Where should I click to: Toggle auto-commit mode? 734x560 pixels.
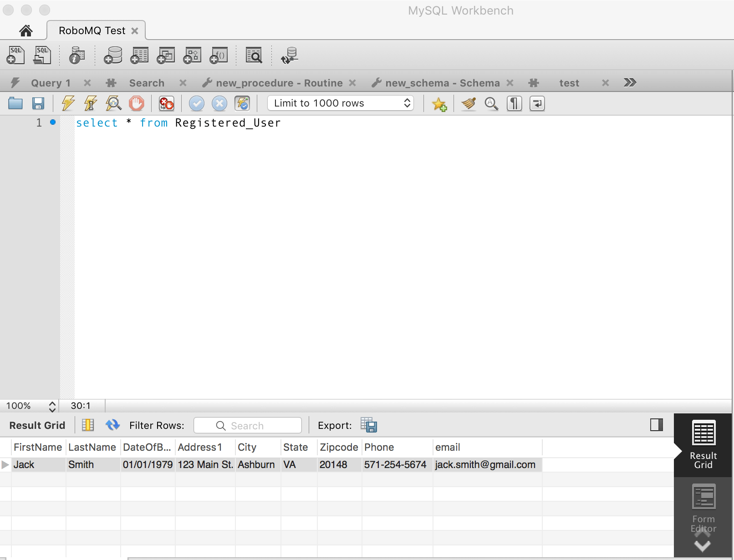tap(242, 103)
